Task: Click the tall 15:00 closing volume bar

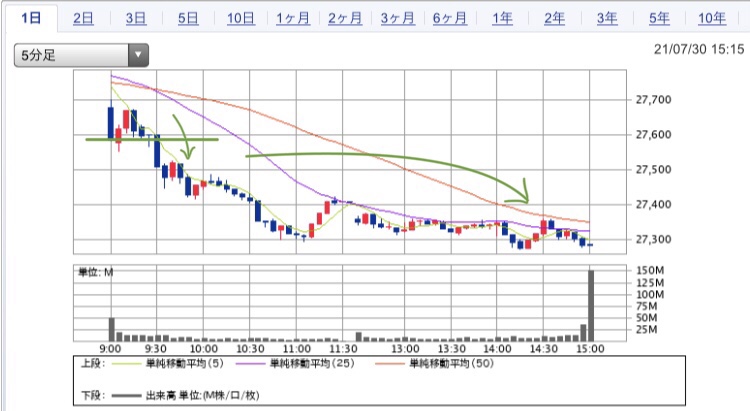Action: click(591, 306)
